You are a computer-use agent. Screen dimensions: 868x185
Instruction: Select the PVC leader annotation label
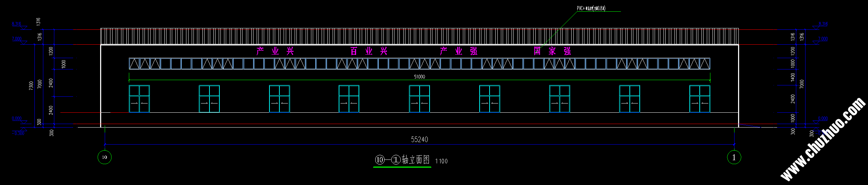(x=591, y=9)
